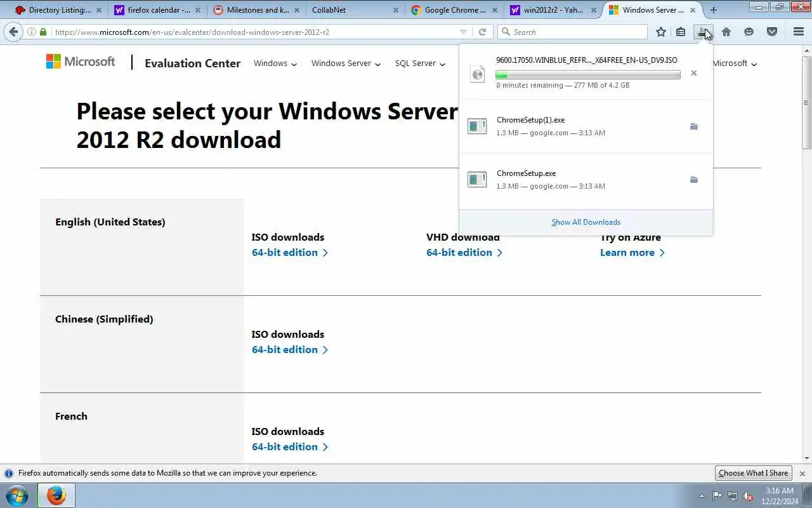Click the ISO file download icon

pos(477,73)
